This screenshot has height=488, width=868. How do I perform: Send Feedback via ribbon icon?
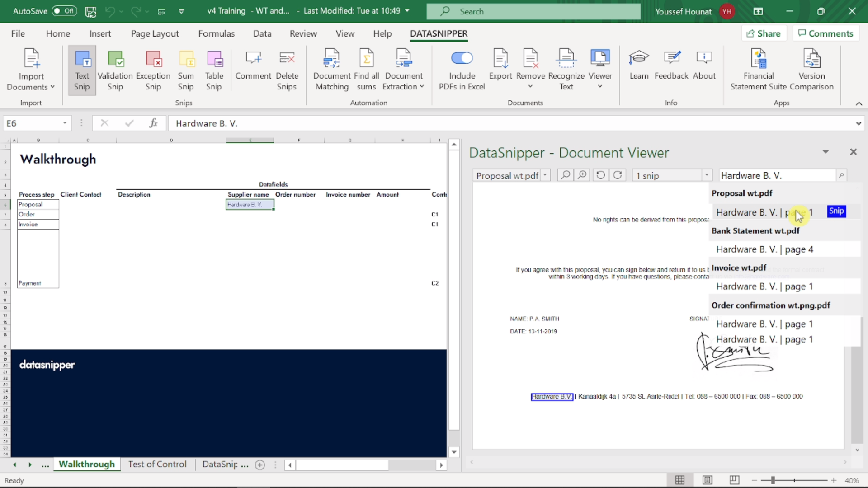coord(671,65)
